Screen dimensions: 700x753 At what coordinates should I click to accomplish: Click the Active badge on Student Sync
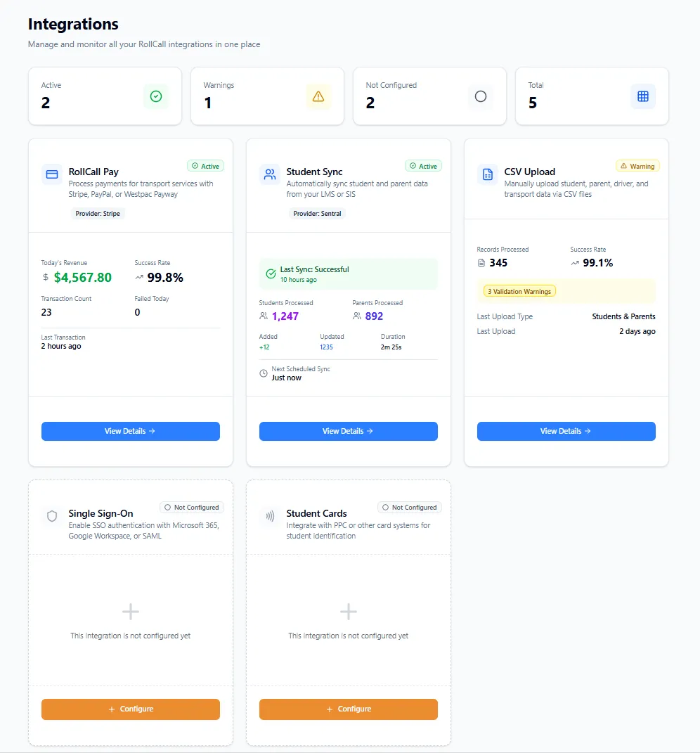pyautogui.click(x=424, y=166)
